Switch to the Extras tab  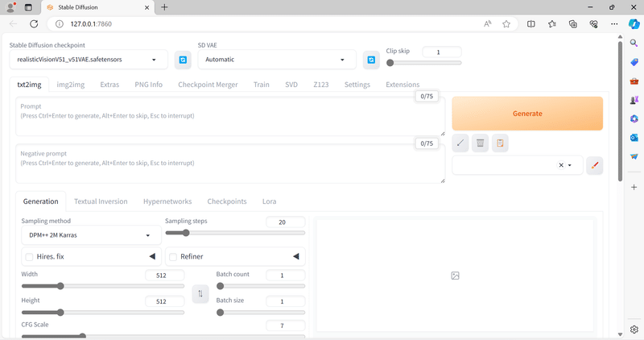pyautogui.click(x=109, y=85)
